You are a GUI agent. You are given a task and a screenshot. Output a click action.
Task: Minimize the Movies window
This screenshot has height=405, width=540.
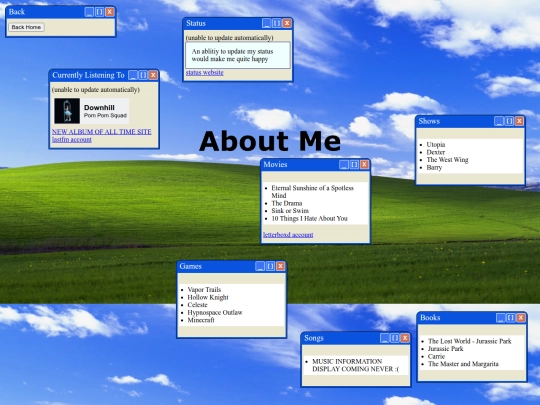(344, 165)
